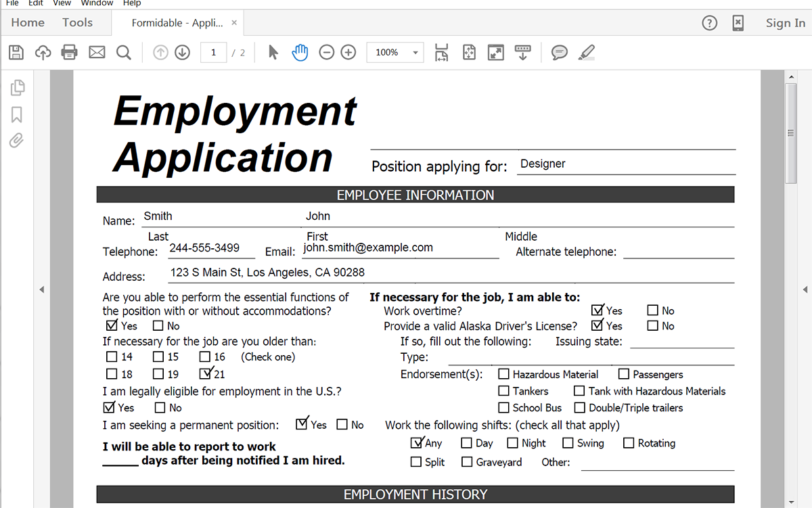The image size is (812, 508).
Task: Click the Email address field
Action: [401, 250]
